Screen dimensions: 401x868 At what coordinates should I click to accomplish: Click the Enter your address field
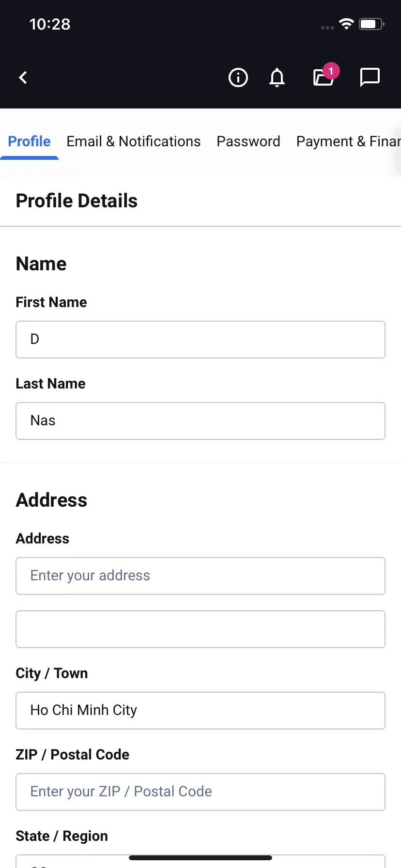tap(200, 576)
